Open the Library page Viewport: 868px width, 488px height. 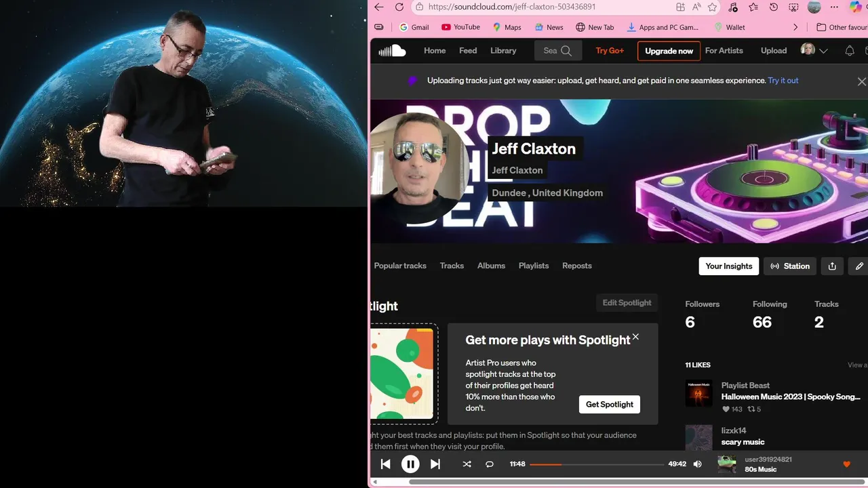[503, 51]
